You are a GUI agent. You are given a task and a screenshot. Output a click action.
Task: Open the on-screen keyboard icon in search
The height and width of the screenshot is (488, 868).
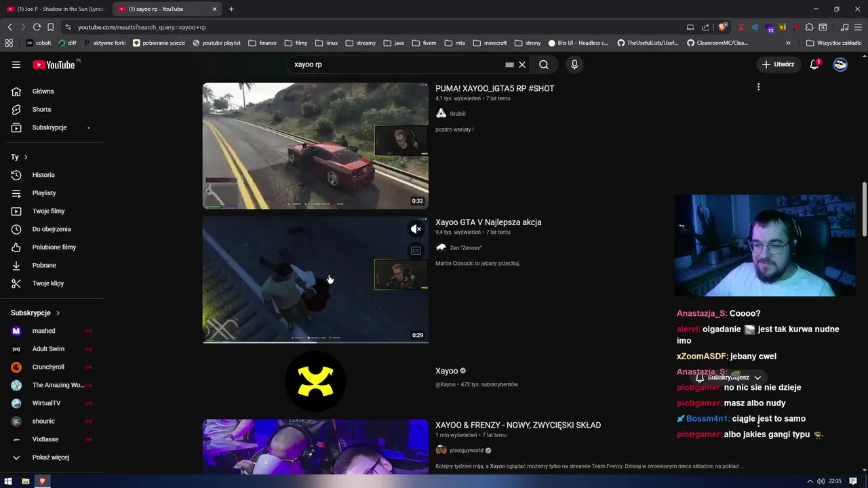[x=509, y=64]
